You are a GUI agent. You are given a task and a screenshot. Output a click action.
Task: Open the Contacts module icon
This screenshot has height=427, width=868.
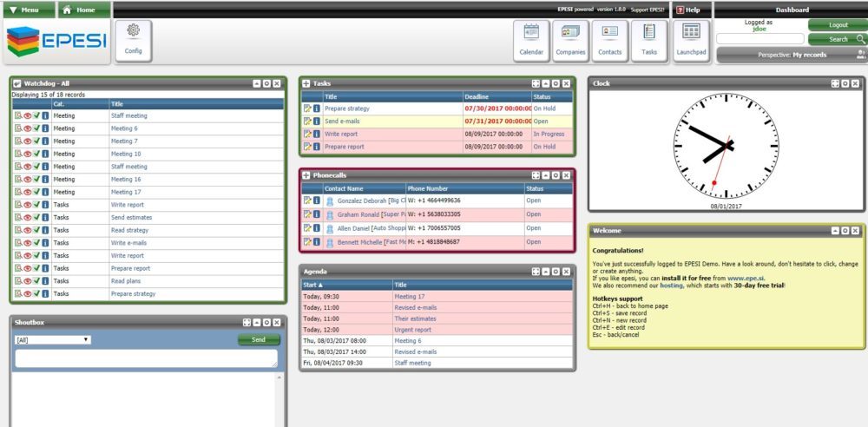point(609,39)
